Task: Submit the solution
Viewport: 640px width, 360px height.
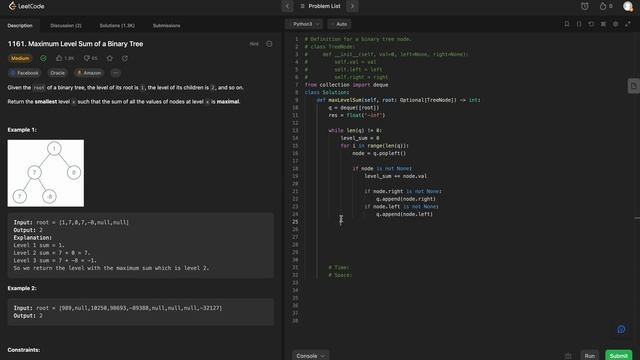Action: coord(618,356)
